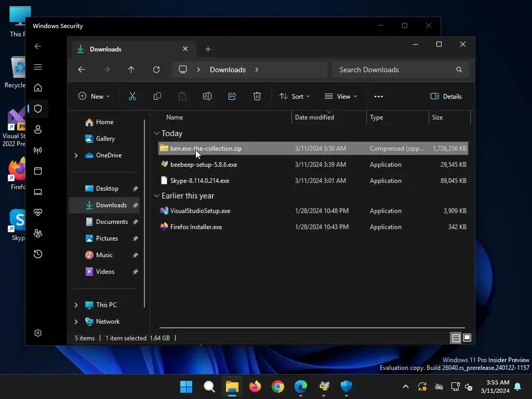Open Pictures in quick access
The height and width of the screenshot is (399, 532).
click(107, 238)
